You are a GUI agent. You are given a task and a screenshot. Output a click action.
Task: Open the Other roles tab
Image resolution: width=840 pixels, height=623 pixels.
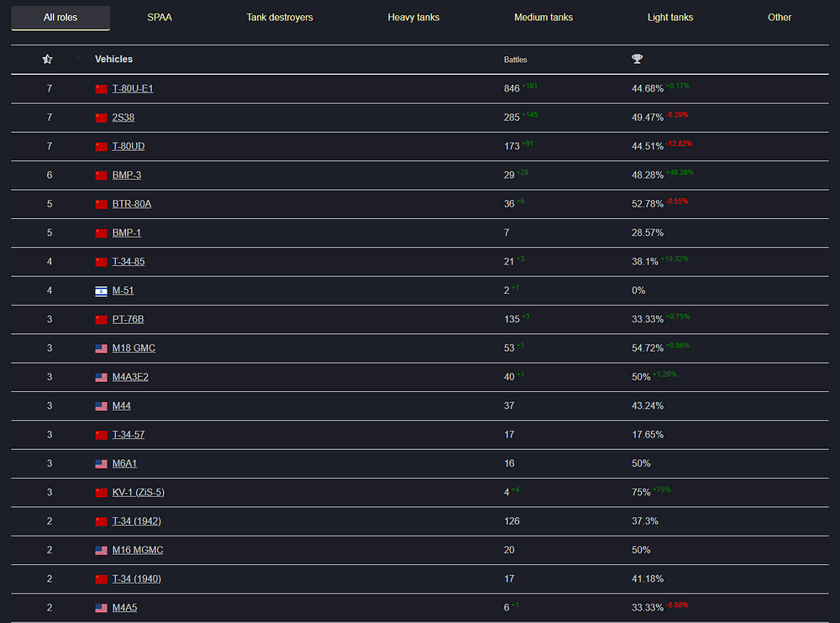780,18
